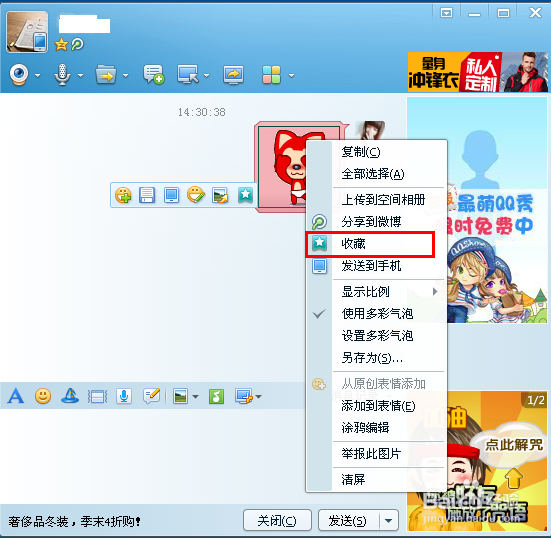Expand voice call options arrow
Screen dimensions: 551x538
pyautogui.click(x=80, y=75)
